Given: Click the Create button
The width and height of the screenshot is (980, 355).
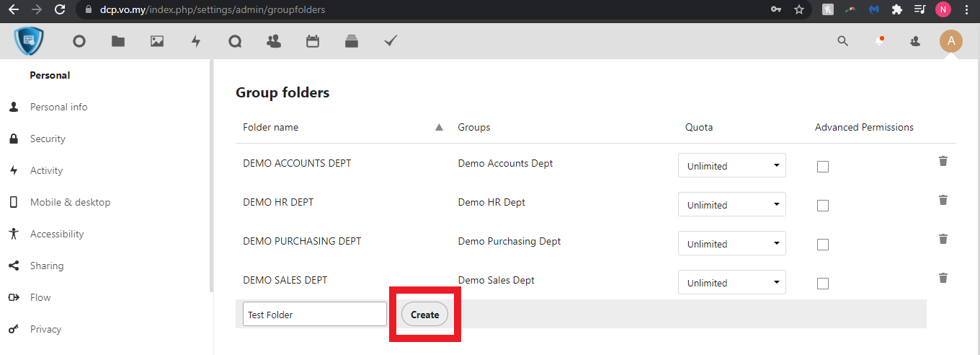Looking at the screenshot, I should [x=424, y=315].
